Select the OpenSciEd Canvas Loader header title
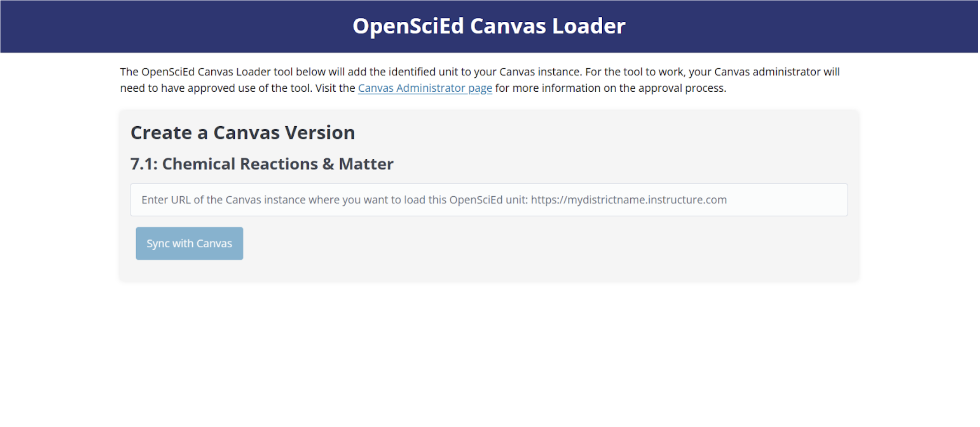980x427 pixels. 489,26
